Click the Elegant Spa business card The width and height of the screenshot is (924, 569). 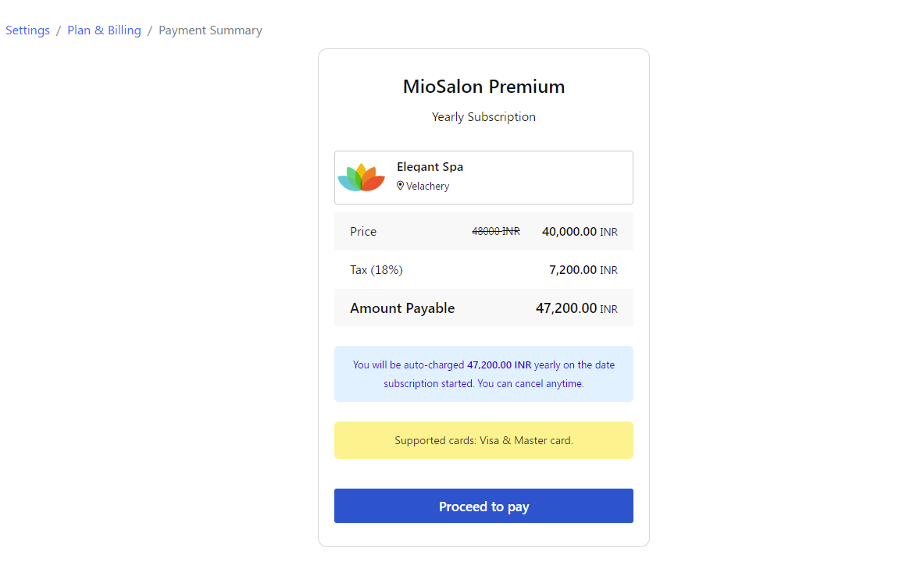tap(547, 177)
